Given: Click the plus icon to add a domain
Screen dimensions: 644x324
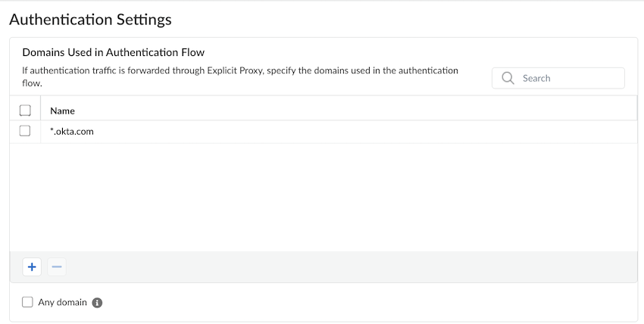Looking at the screenshot, I should pos(32,267).
